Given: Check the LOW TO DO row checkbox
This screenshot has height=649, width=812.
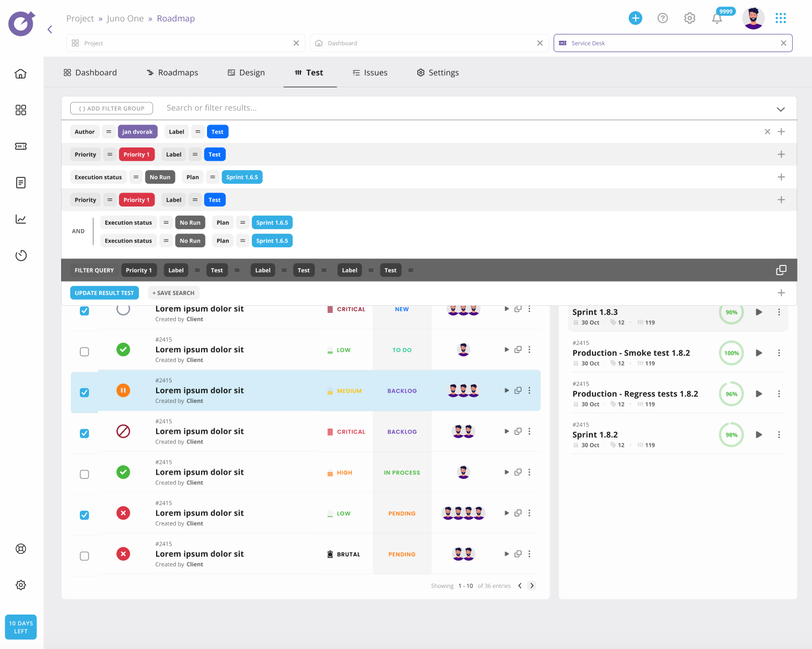Looking at the screenshot, I should click(x=84, y=352).
